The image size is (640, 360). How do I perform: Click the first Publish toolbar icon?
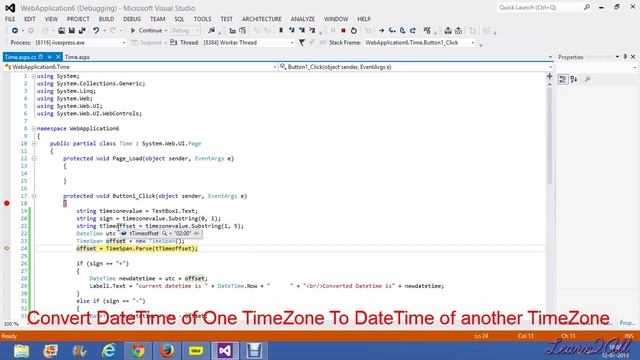448,31
